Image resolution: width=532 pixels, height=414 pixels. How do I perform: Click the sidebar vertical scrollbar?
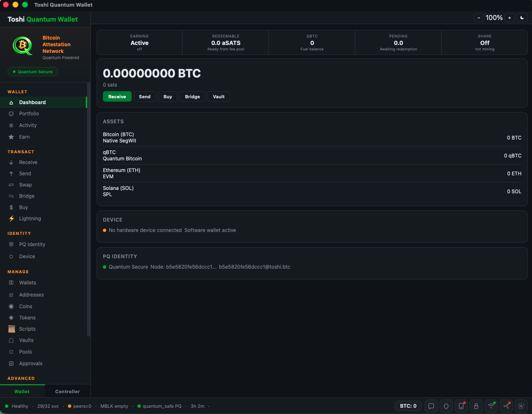[88, 208]
